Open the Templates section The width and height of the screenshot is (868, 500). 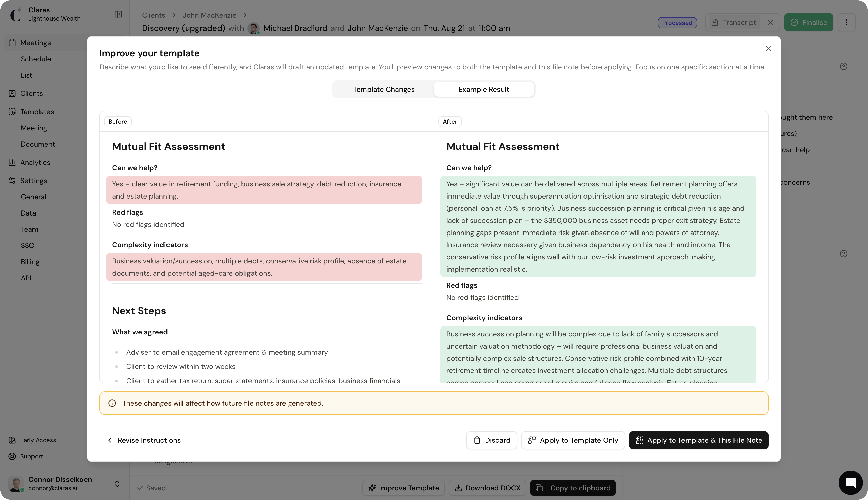pyautogui.click(x=37, y=112)
